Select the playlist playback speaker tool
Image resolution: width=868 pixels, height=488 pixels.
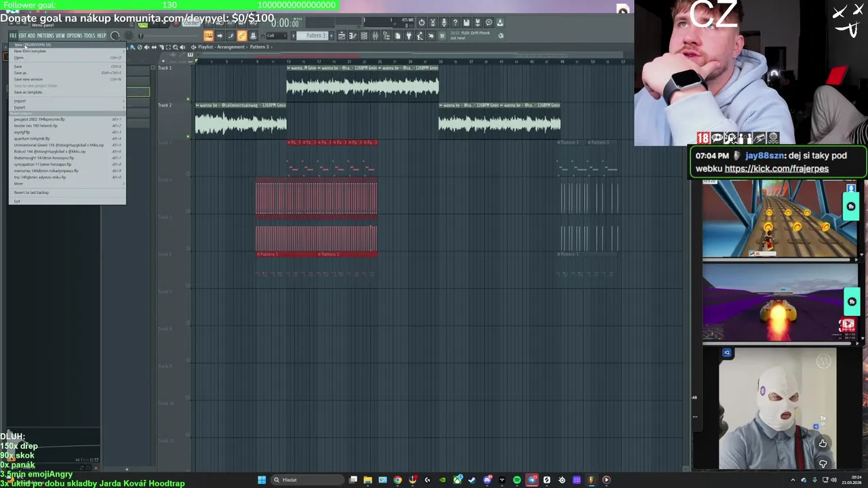coord(182,47)
